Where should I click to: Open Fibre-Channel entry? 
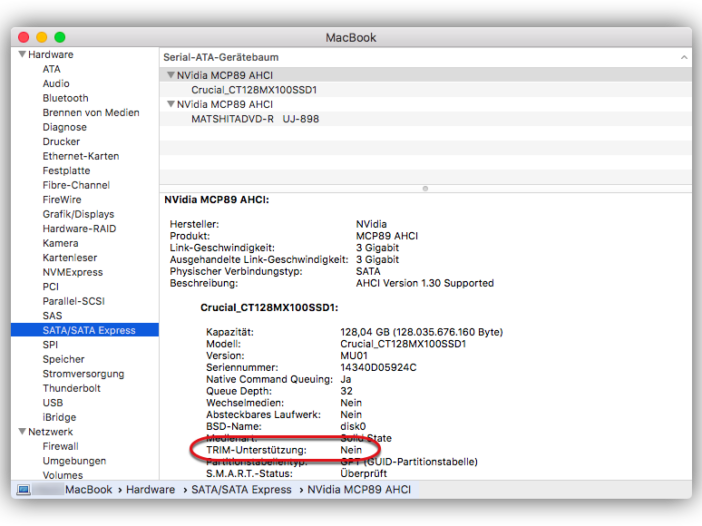point(76,185)
